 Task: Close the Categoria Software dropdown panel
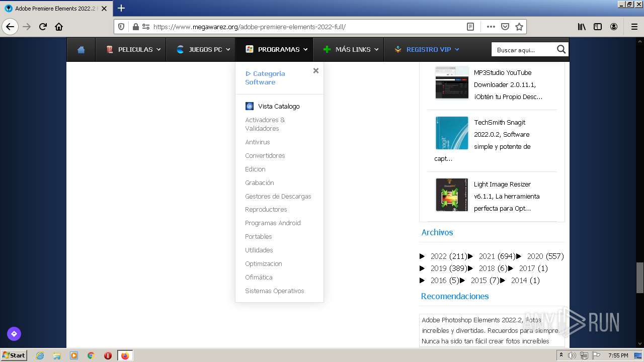(316, 70)
